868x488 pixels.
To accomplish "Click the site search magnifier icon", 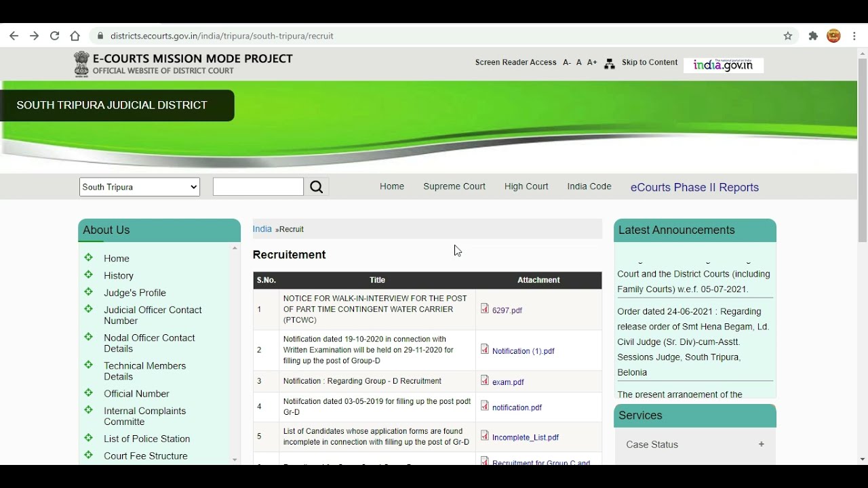I will (x=317, y=187).
